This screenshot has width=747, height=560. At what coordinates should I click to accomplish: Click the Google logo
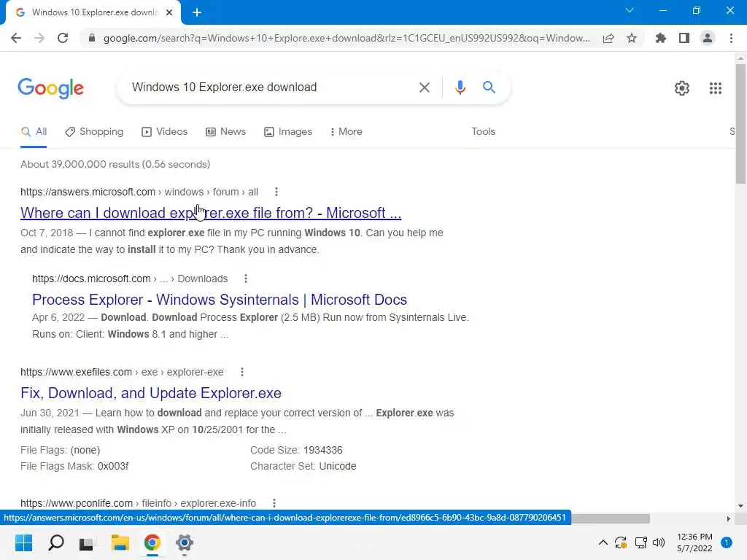click(x=51, y=88)
